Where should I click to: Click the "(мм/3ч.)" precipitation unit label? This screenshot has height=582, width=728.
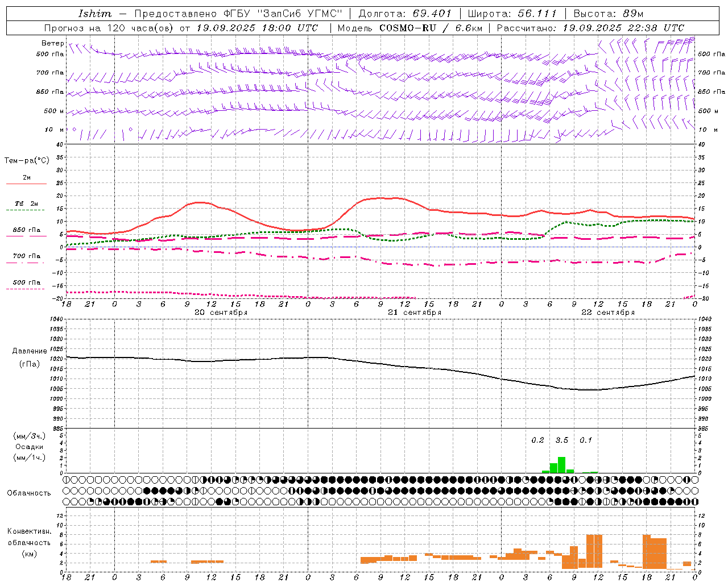(x=30, y=436)
